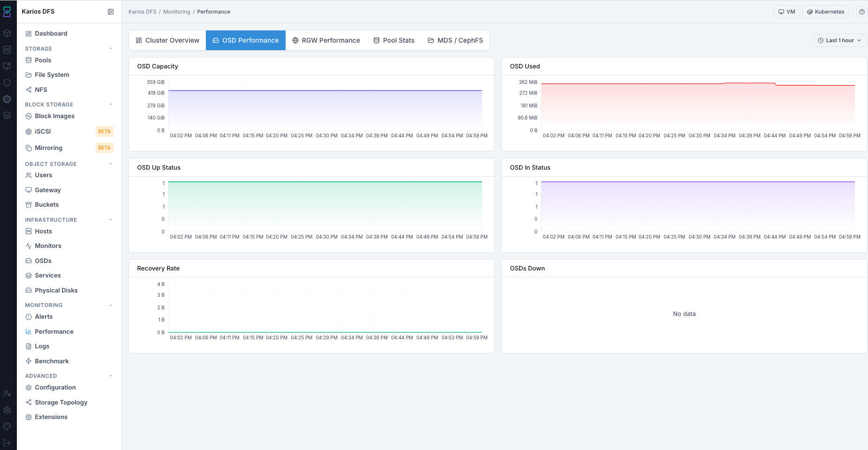Collapse the sidebar with the panel toggle icon
The width and height of the screenshot is (868, 450).
click(x=111, y=12)
